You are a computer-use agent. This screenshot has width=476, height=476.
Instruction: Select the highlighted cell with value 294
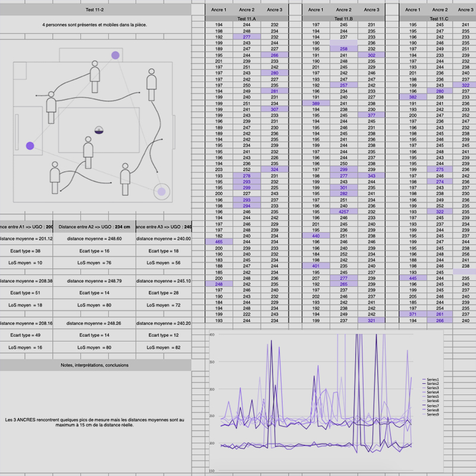[246, 205]
